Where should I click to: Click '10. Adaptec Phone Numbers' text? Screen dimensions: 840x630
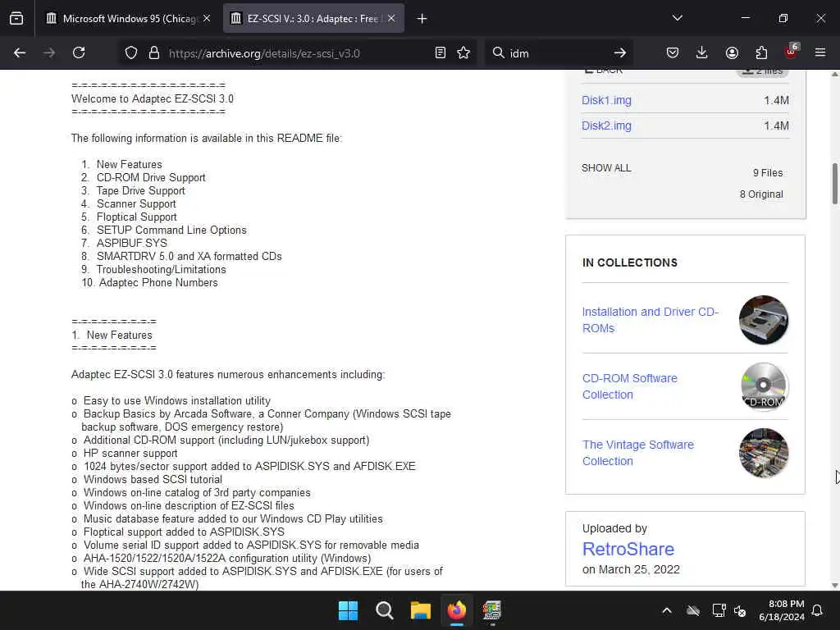pos(149,282)
